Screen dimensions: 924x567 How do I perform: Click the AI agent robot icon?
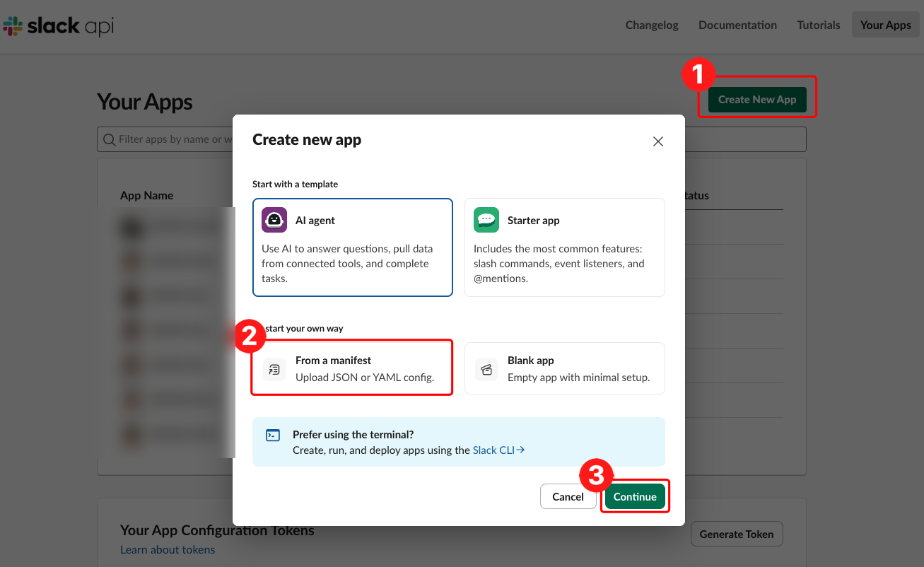click(x=274, y=220)
